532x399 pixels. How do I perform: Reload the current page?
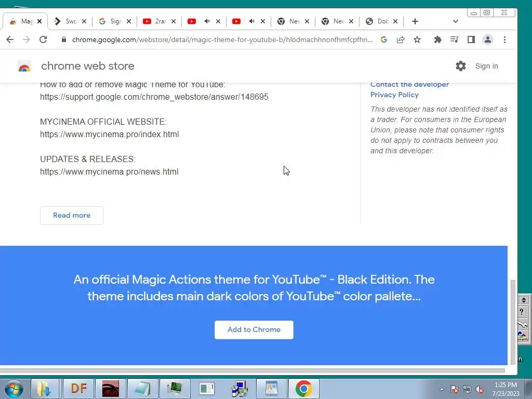click(x=43, y=39)
